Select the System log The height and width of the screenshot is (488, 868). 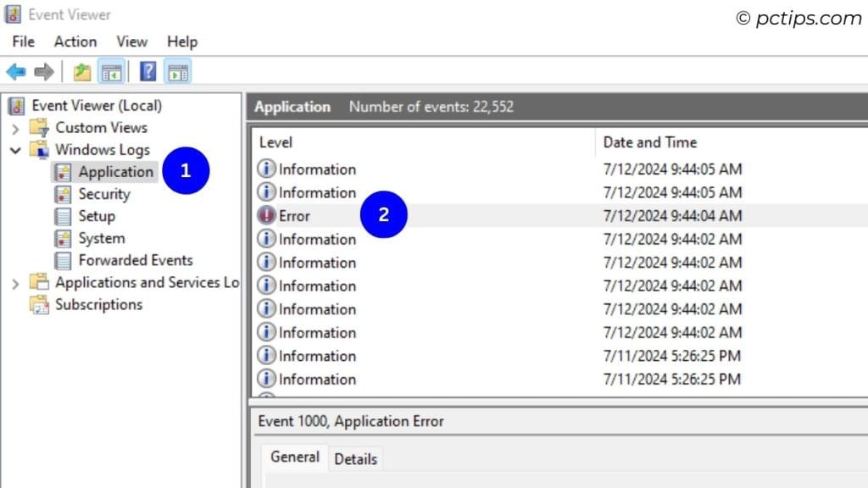coord(99,238)
